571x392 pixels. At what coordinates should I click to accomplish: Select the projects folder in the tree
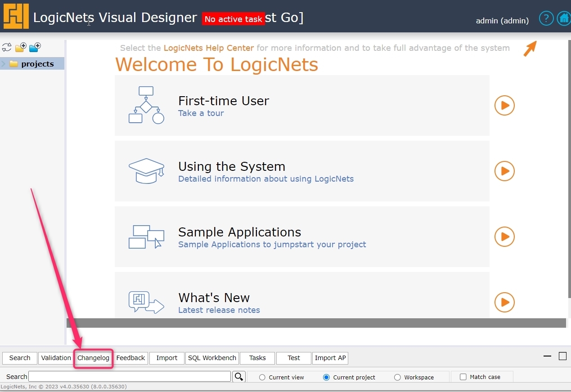(x=32, y=64)
